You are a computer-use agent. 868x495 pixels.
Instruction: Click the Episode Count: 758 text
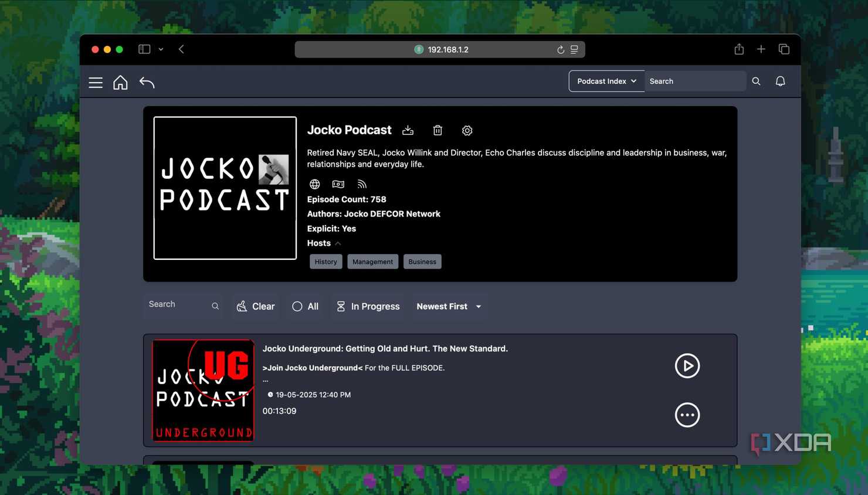[347, 199]
